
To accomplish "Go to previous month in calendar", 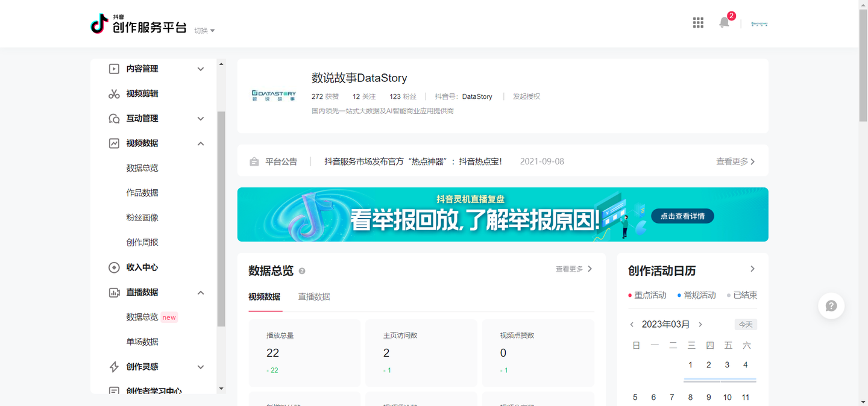I will click(x=632, y=325).
